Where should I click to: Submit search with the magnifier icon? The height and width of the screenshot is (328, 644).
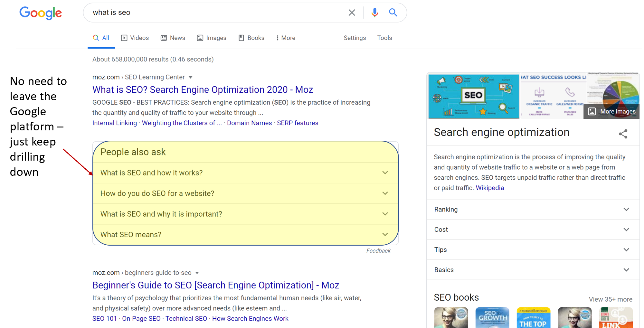click(393, 13)
